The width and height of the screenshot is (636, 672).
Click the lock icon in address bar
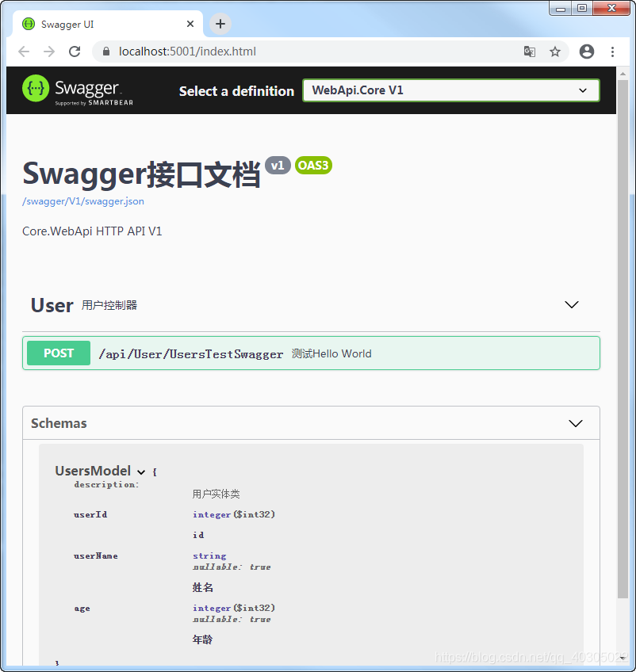point(106,52)
